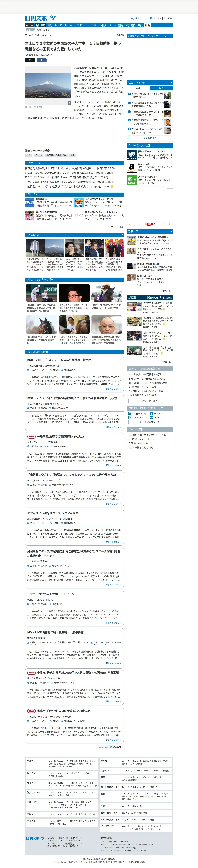
Task: Open 社会 breadcrumb link
Action: click(37, 35)
